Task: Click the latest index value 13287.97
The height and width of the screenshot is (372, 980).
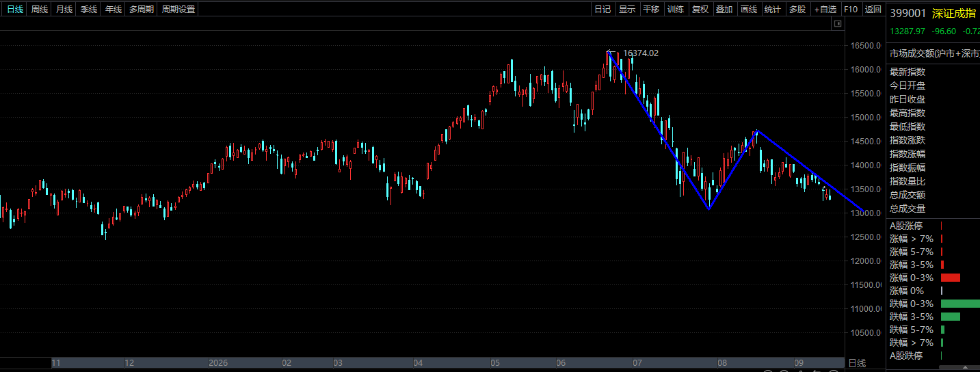Action: (x=908, y=31)
